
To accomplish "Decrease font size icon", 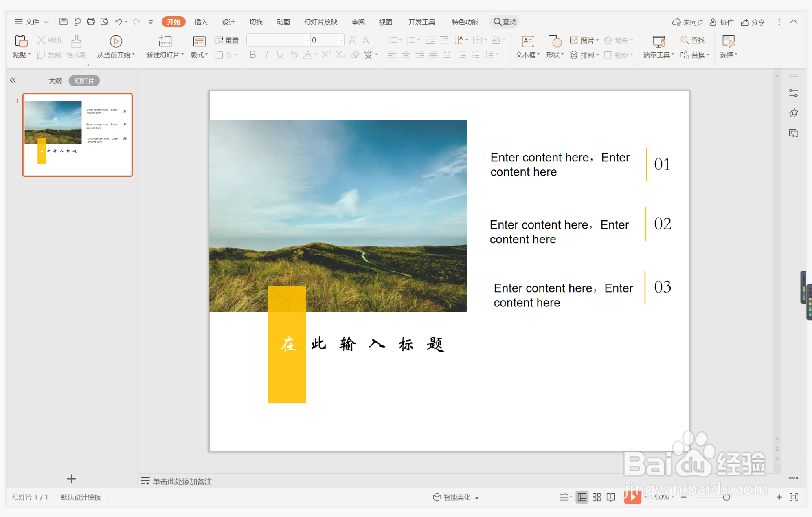I will pos(366,40).
